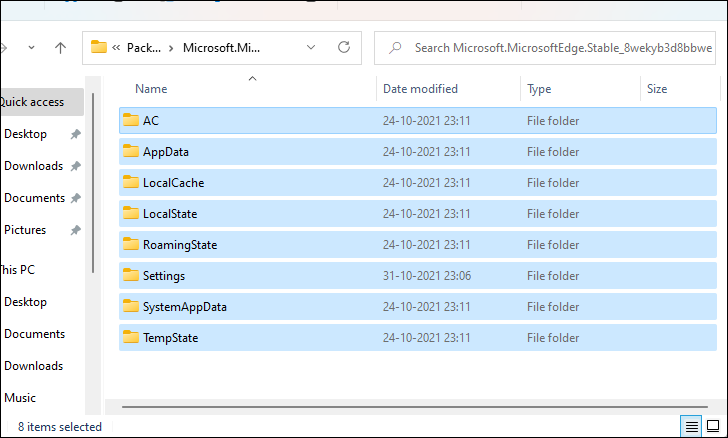Click the pin icon next to Downloads

[x=76, y=166]
